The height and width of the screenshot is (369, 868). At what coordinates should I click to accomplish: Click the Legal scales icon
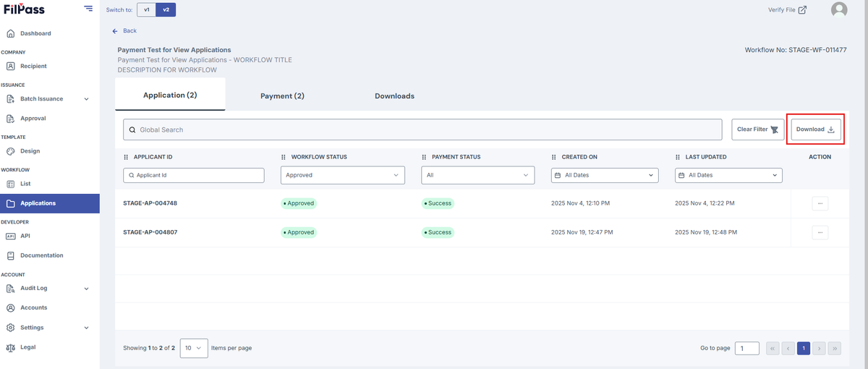pos(10,347)
